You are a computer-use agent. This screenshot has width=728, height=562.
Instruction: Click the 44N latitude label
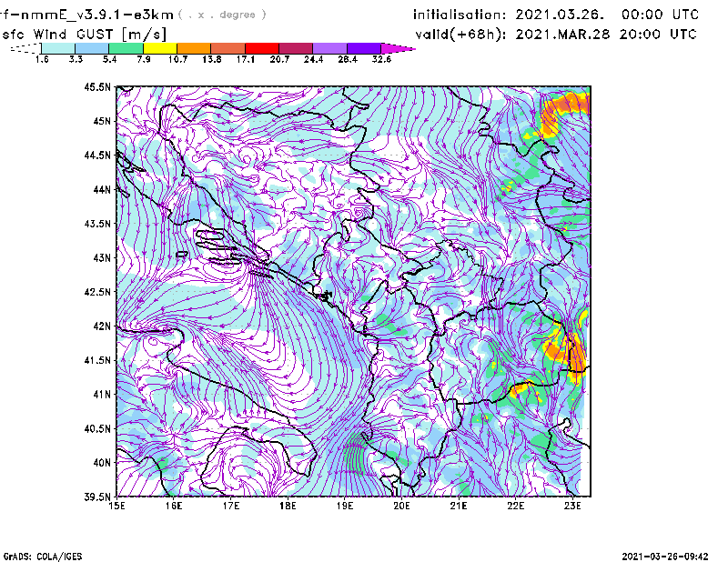coord(102,189)
